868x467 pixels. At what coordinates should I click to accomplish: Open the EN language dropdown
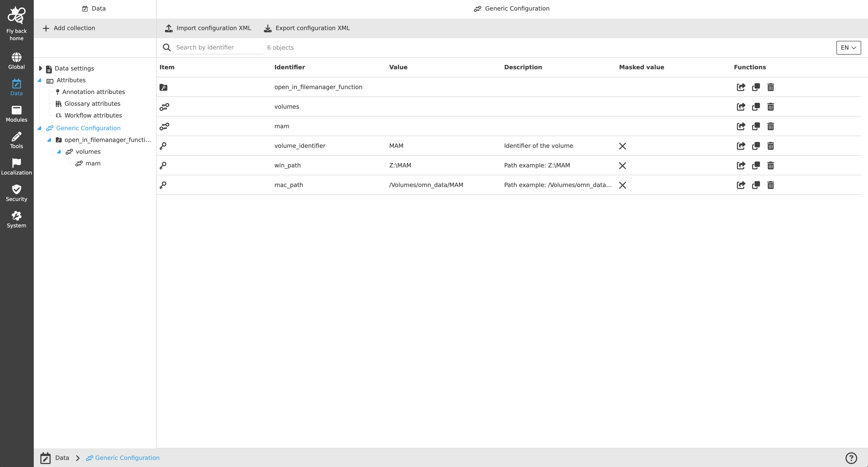pos(848,47)
